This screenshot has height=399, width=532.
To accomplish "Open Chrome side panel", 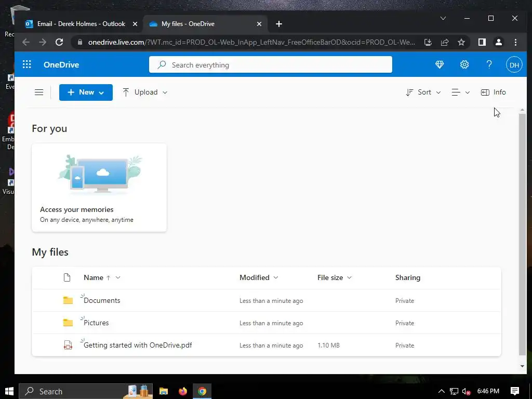I will (x=482, y=42).
